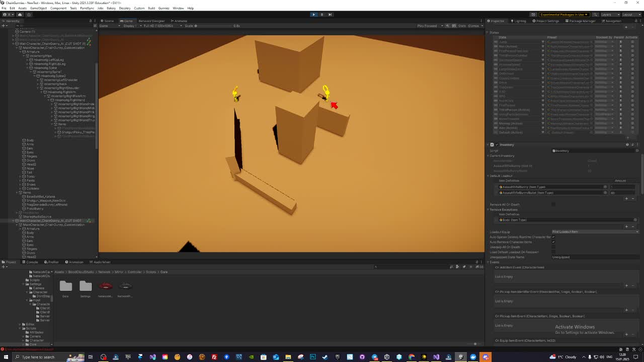Screen dimensions: 644x362
Task: Open the Console tab
Action: [31, 262]
